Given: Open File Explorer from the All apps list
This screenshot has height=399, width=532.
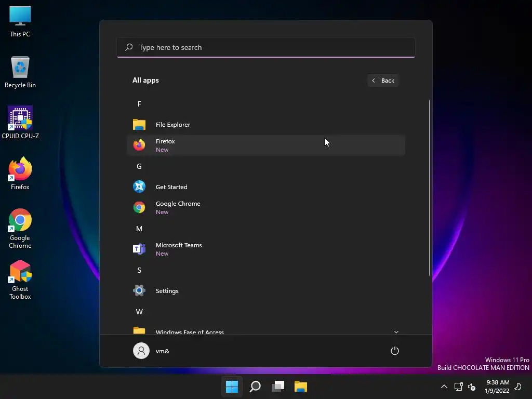Looking at the screenshot, I should coord(265,125).
